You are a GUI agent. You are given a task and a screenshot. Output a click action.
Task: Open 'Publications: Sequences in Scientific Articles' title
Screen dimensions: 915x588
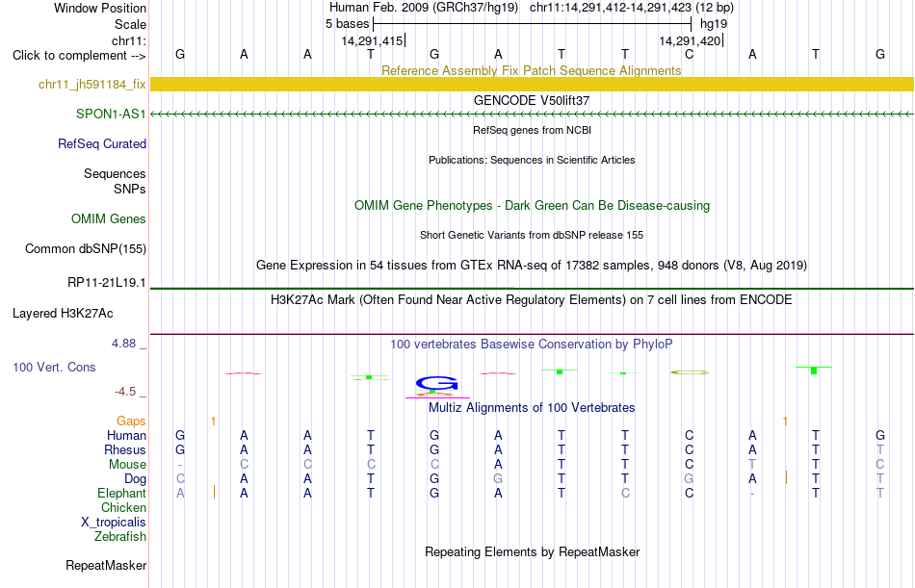[x=532, y=160]
